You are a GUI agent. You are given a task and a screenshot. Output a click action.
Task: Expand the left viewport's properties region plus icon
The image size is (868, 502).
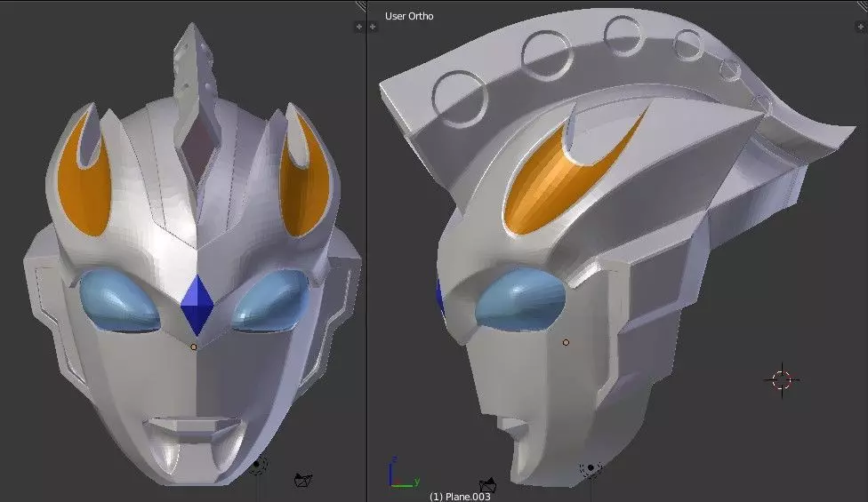[x=358, y=27]
